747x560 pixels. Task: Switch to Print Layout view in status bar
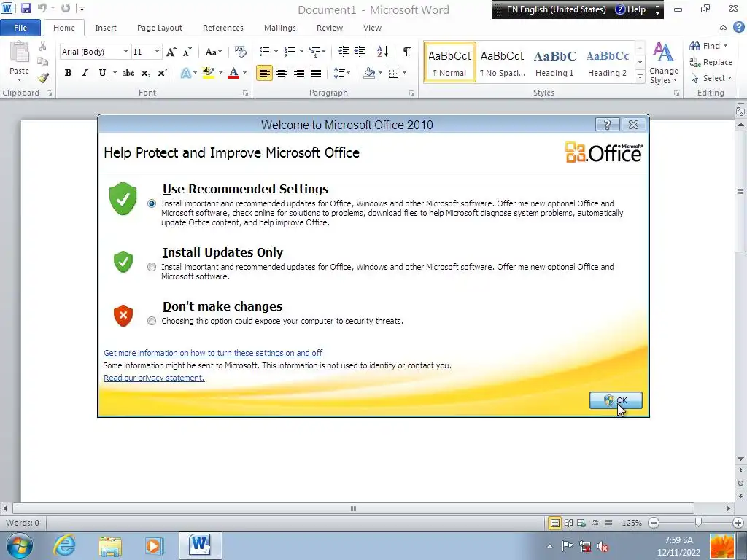click(x=554, y=523)
